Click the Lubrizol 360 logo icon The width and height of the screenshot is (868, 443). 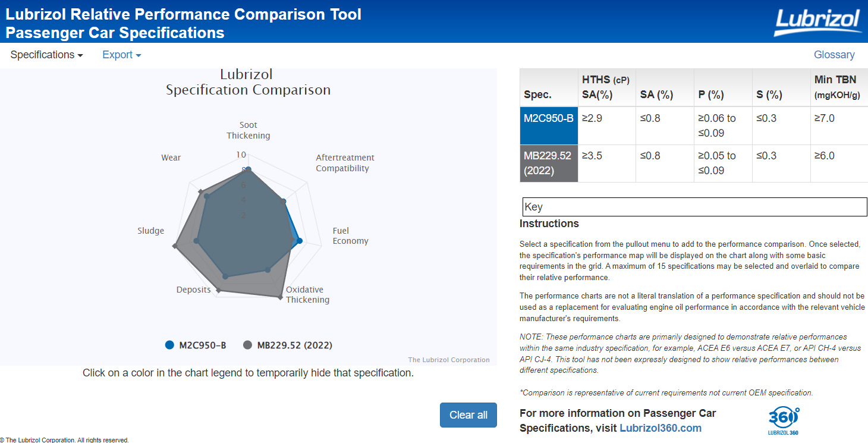(x=784, y=421)
